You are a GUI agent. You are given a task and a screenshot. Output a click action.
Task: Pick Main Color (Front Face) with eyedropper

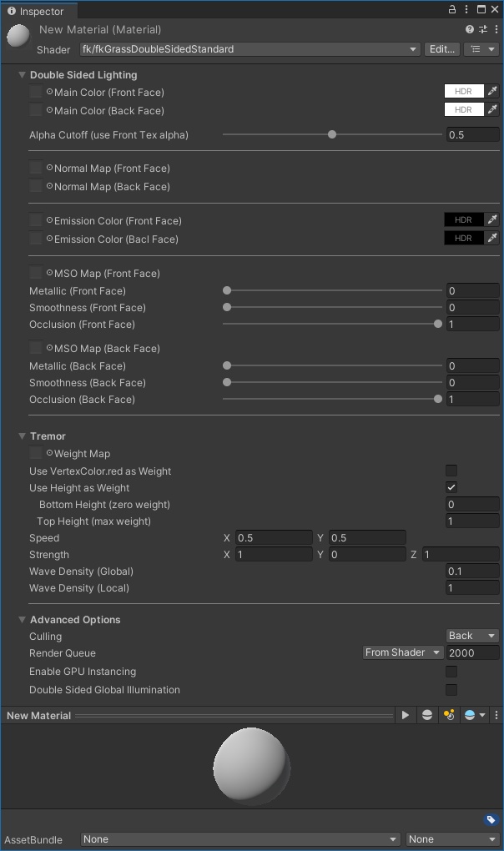click(x=492, y=92)
